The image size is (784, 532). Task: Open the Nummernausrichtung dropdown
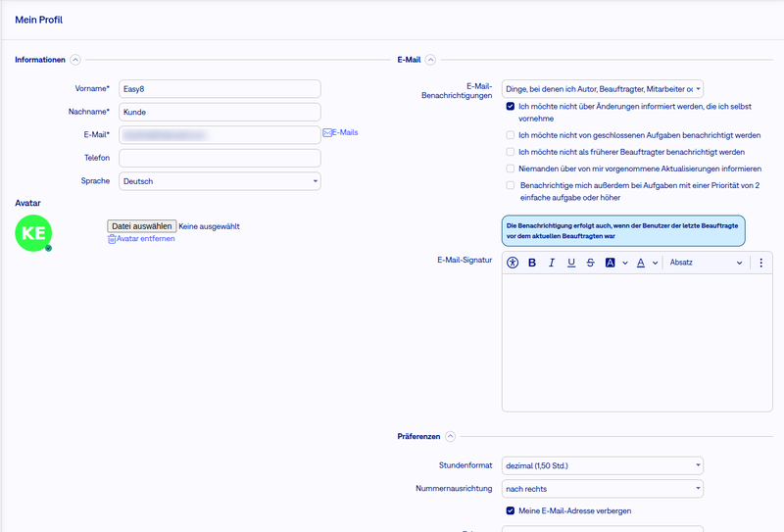[603, 489]
